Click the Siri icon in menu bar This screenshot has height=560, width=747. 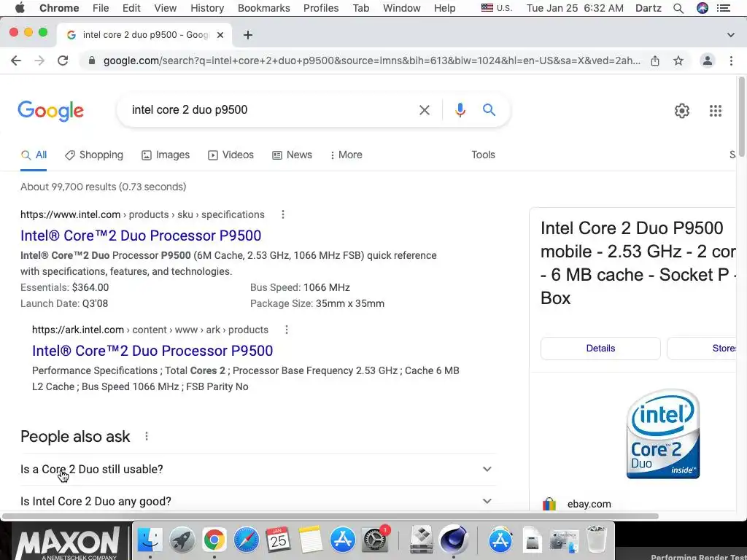(703, 8)
